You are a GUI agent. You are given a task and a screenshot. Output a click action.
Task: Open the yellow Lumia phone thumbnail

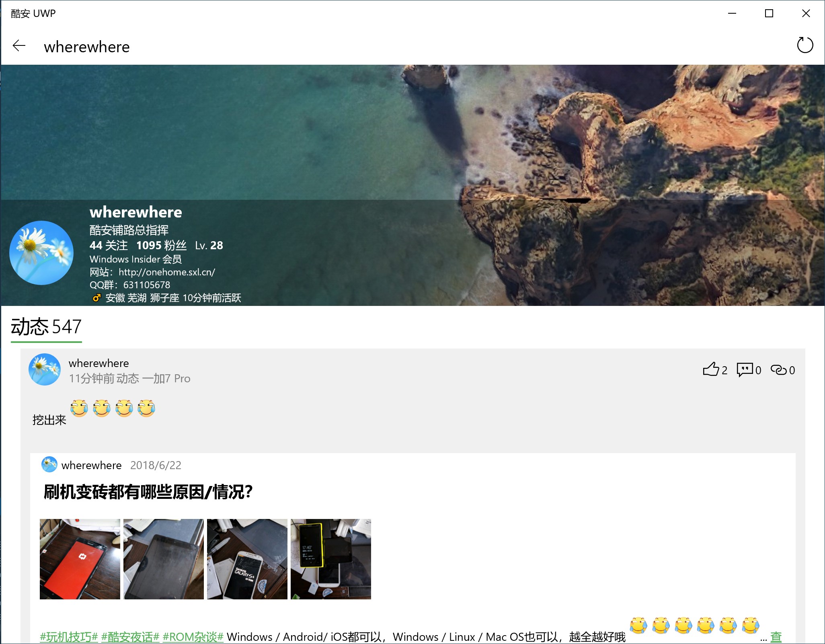pos(330,559)
